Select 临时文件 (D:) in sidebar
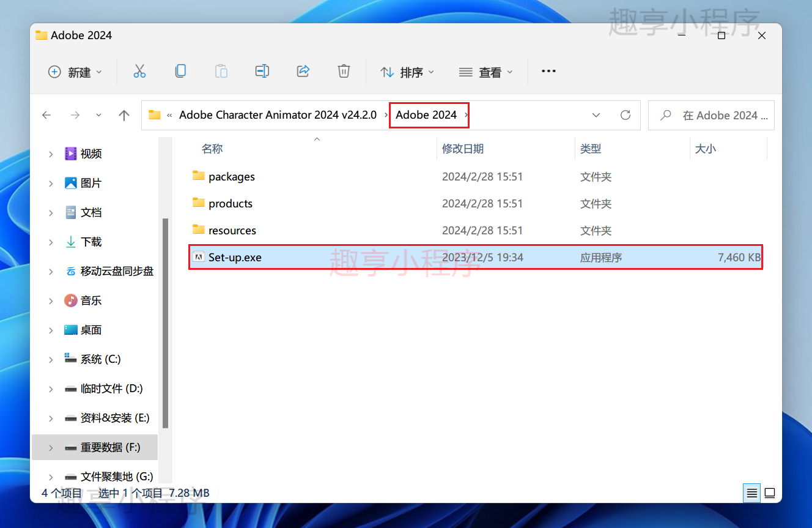The height and width of the screenshot is (528, 812). 111,389
